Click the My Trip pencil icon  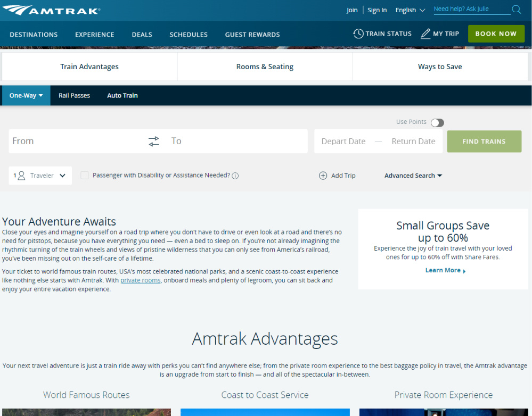(x=425, y=34)
